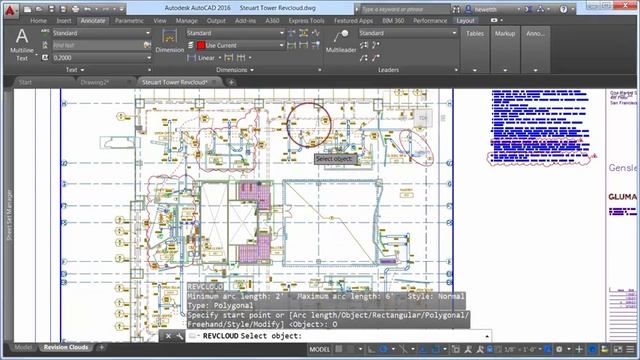This screenshot has height=360, width=640.
Task: Click the dimension layer override icon
Action: pyautogui.click(x=191, y=45)
